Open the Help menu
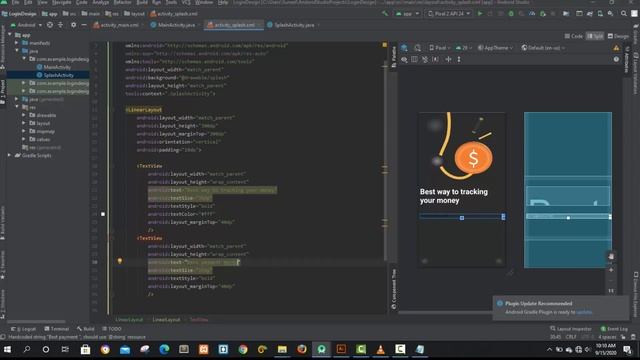The image size is (640, 360). coord(223,2)
